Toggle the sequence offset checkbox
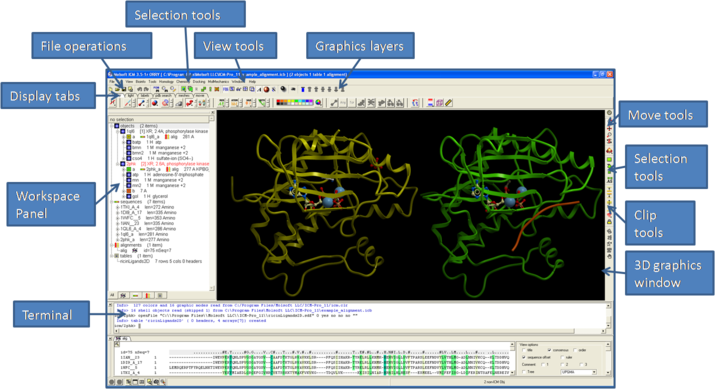Viewport: 715px width, 389px height. 523,357
